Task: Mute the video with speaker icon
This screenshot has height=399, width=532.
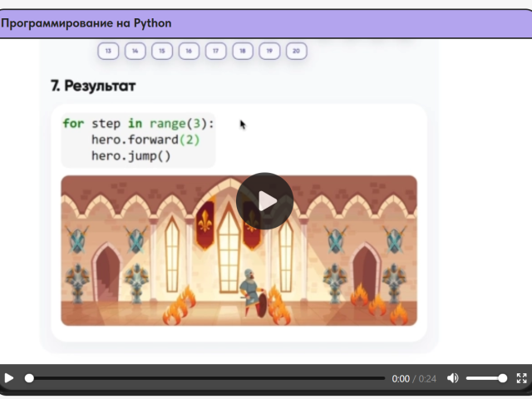Action: (x=453, y=378)
